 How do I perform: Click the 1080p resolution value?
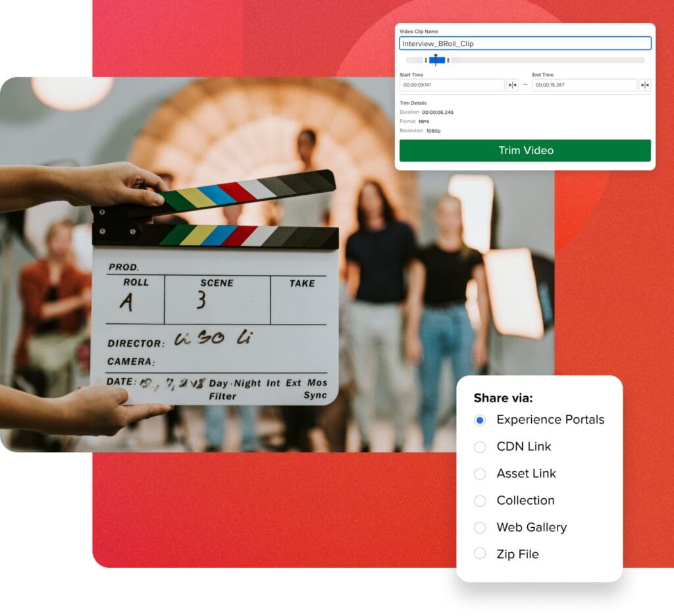(433, 131)
